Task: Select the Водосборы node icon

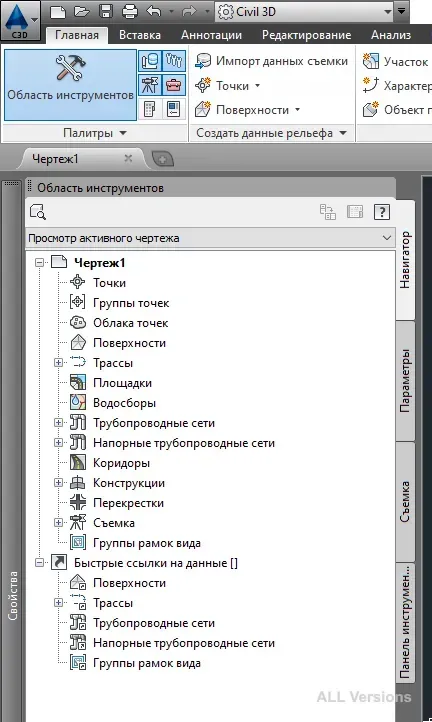Action: pos(77,402)
